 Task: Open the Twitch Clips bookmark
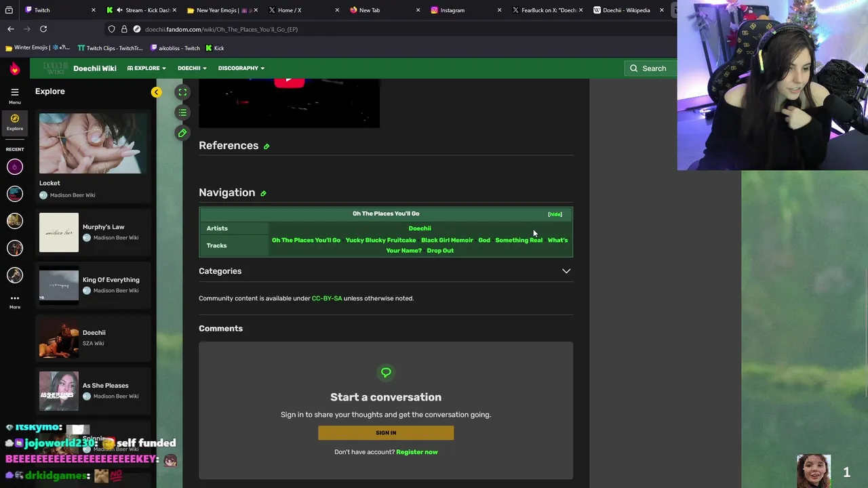pos(110,48)
